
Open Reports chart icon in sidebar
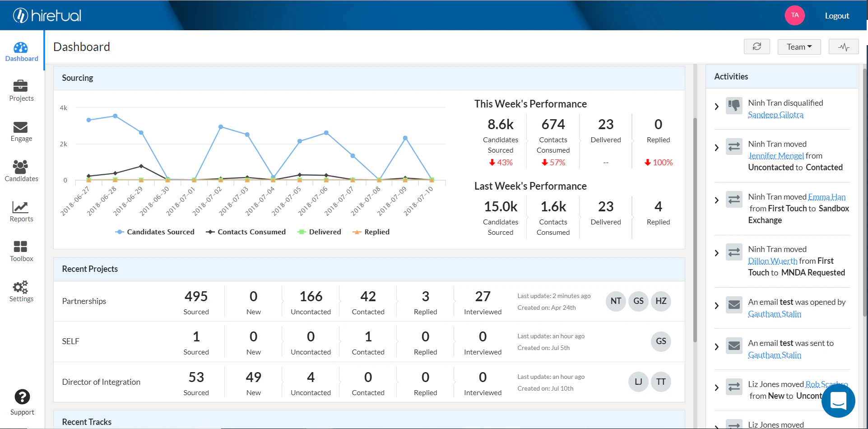21,207
